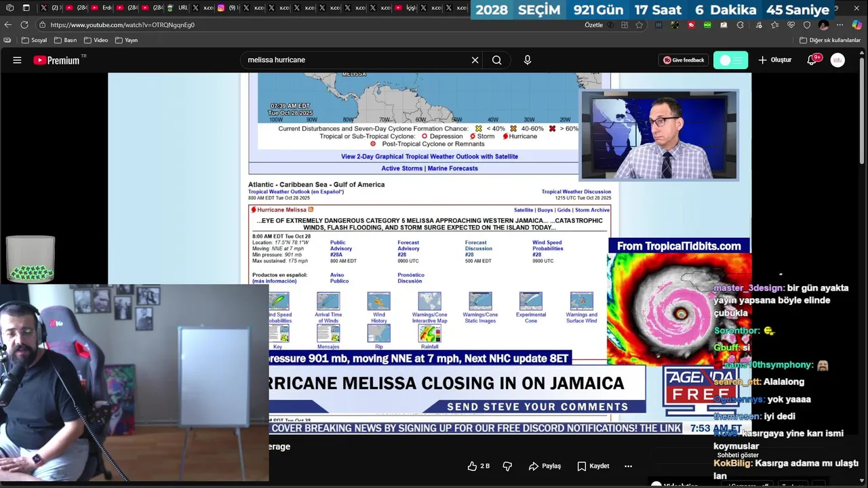Click the Oluştur create button

coord(775,60)
